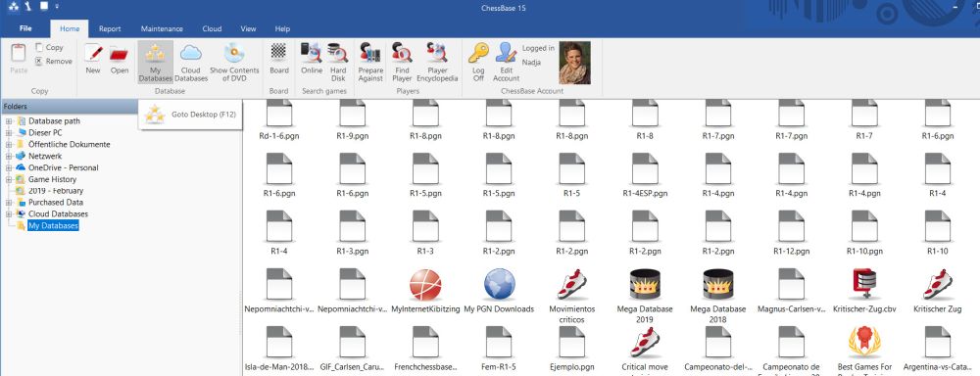The width and height of the screenshot is (980, 376).
Task: Click the Copy button in the ribbon
Action: pyautogui.click(x=49, y=47)
